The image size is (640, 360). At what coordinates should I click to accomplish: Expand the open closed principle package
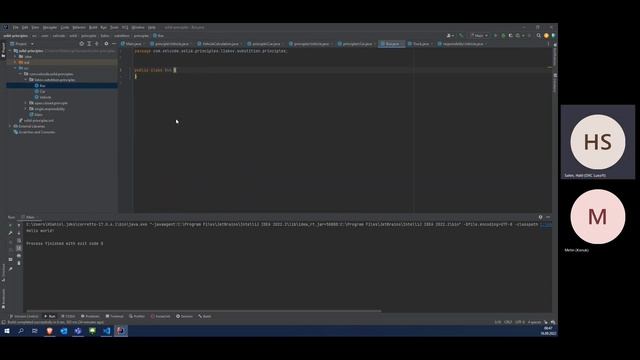[x=26, y=103]
